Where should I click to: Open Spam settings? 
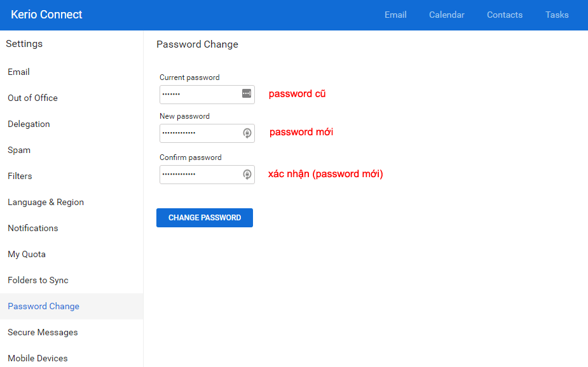pos(19,150)
